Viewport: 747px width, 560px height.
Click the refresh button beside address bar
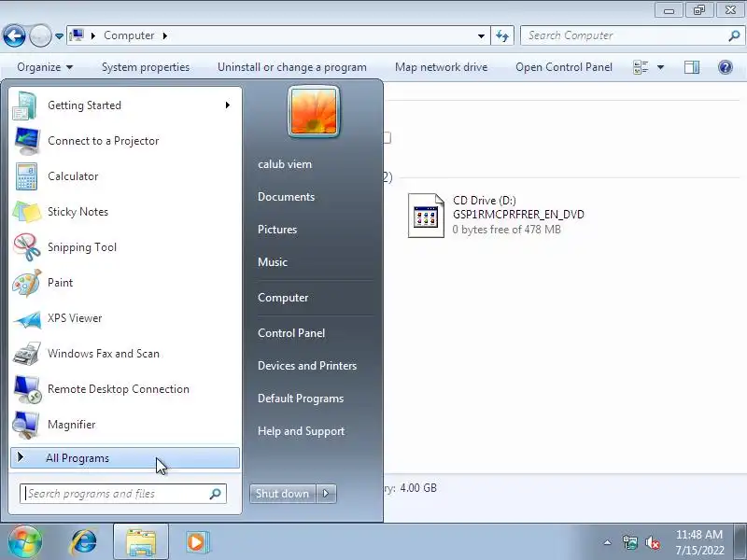coord(502,35)
